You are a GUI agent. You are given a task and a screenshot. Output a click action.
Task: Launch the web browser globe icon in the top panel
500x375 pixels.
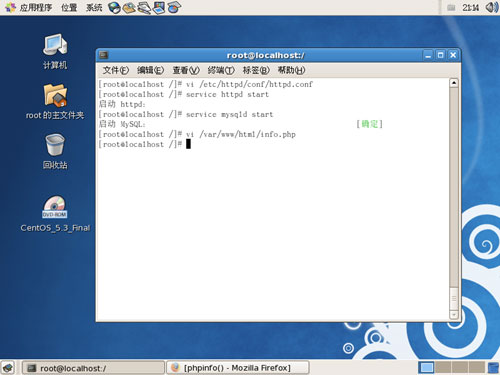(114, 8)
